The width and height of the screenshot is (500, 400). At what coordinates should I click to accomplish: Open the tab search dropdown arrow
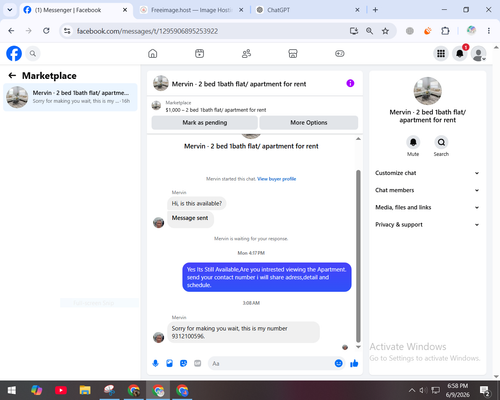pyautogui.click(x=10, y=10)
